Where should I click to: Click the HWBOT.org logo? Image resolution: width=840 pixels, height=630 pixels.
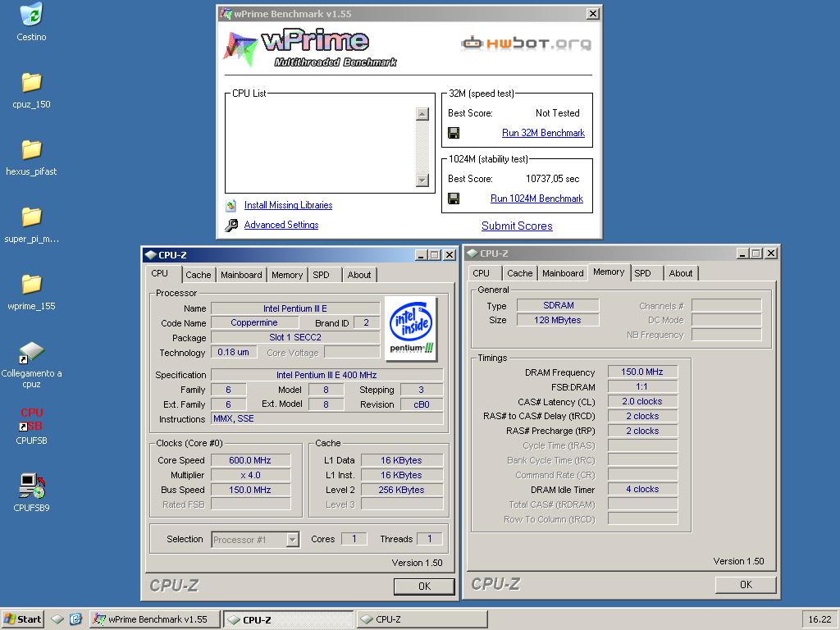pos(526,43)
